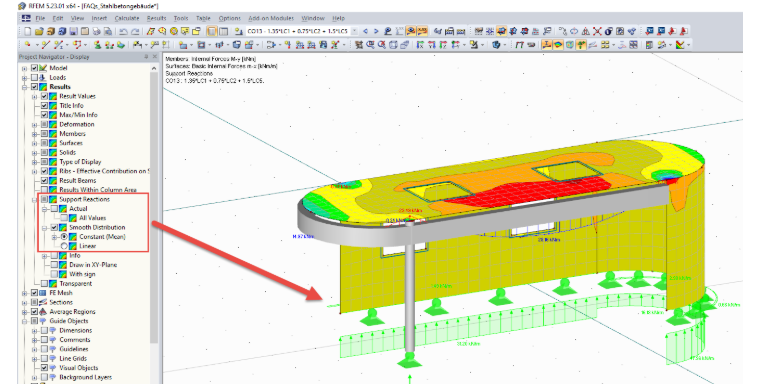Check the Draw in XY-Plane checkbox
Image resolution: width=760 pixels, height=384 pixels.
click(x=54, y=265)
